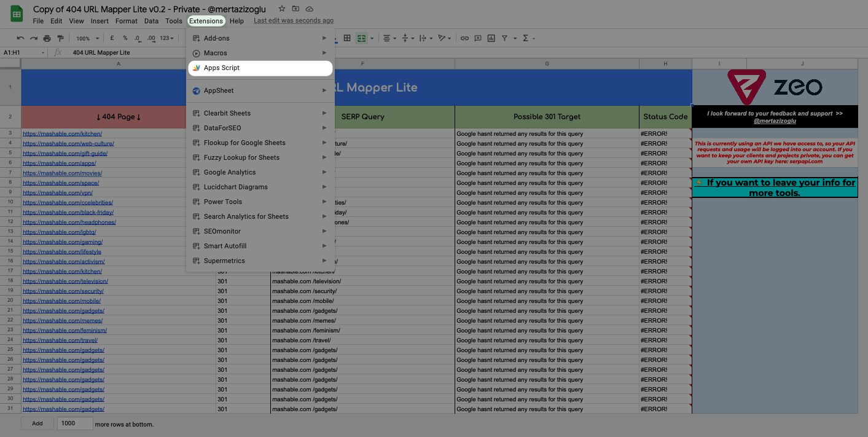This screenshot has height=437, width=868.
Task: Open the 123 more formats dropdown
Action: tap(166, 38)
